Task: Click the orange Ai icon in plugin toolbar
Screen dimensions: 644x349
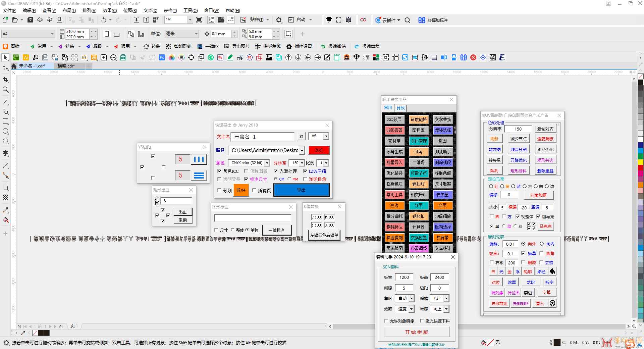Action: [26, 58]
